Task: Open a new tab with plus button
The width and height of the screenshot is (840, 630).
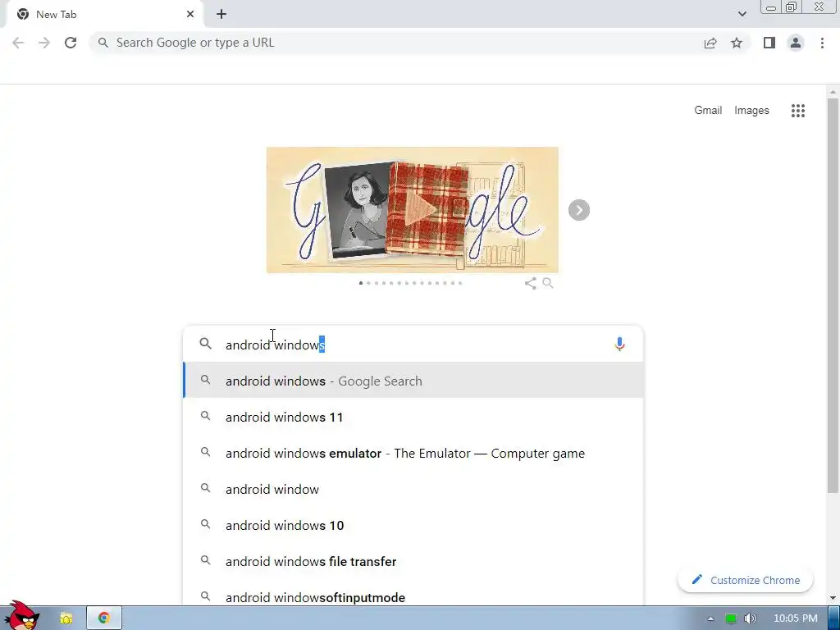Action: click(x=221, y=15)
